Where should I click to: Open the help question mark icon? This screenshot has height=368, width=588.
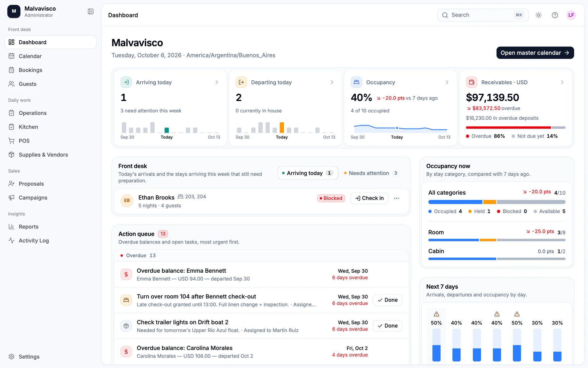point(555,15)
